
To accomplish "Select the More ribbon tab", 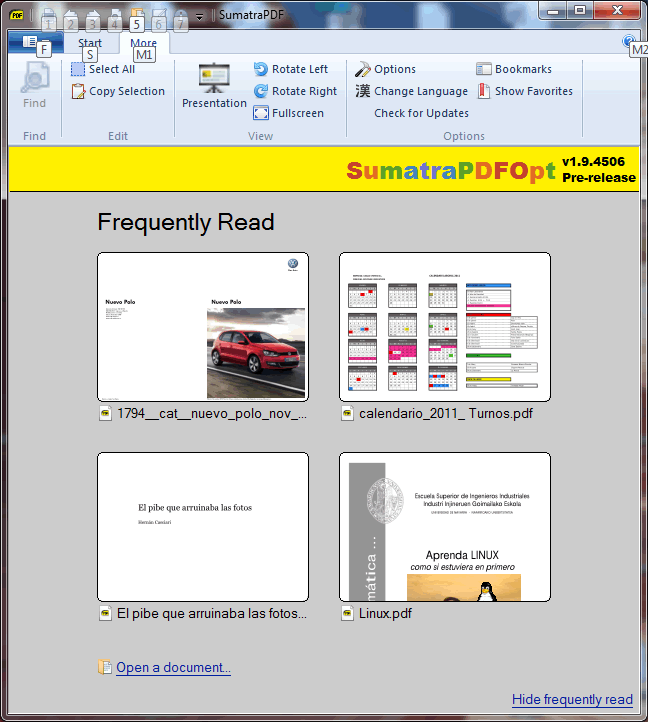I will pyautogui.click(x=143, y=43).
